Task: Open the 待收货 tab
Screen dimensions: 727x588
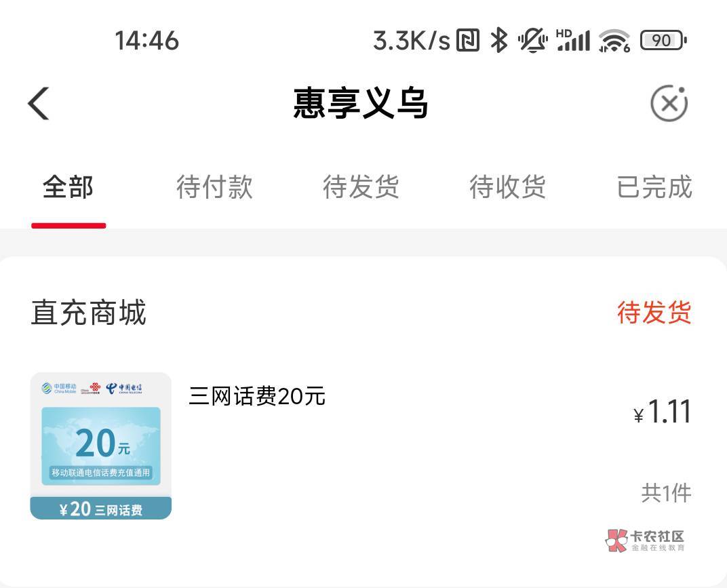Action: coord(508,187)
